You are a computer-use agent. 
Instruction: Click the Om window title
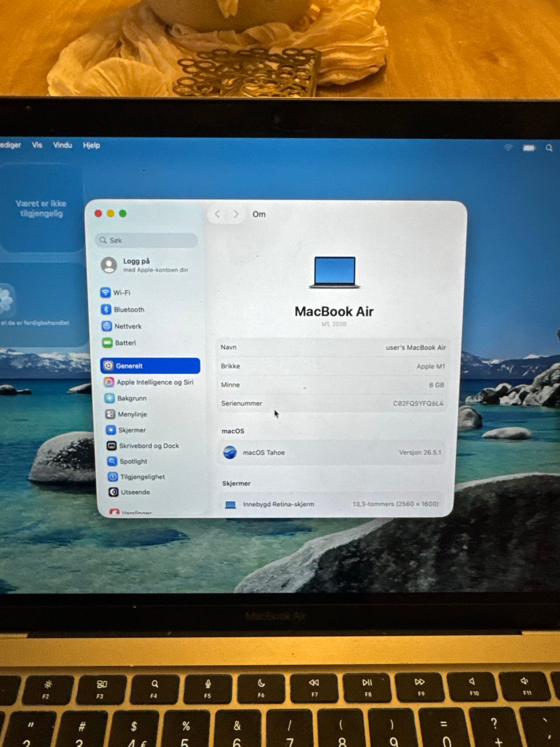point(259,214)
